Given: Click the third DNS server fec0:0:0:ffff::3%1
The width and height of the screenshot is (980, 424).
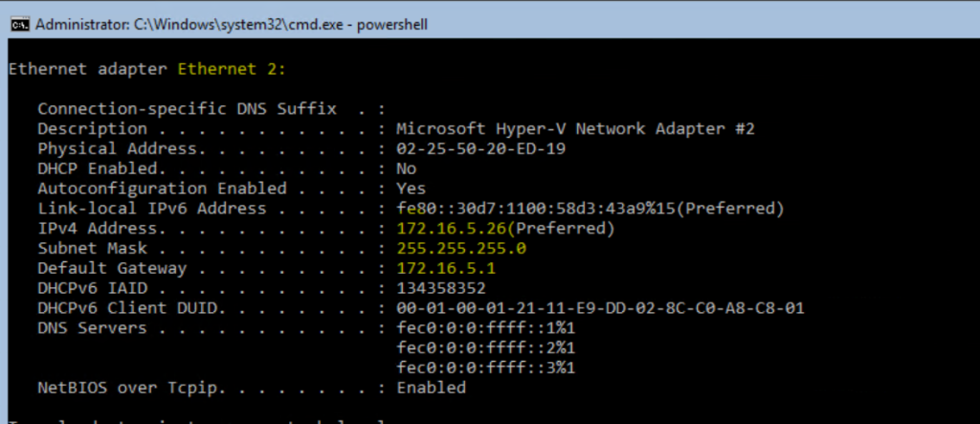Looking at the screenshot, I should pos(485,368).
